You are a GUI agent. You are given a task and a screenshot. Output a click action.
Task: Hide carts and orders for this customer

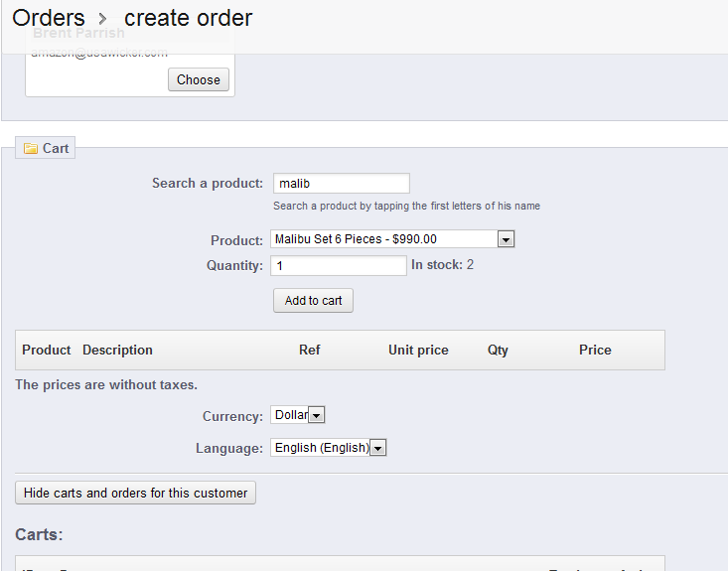[135, 493]
